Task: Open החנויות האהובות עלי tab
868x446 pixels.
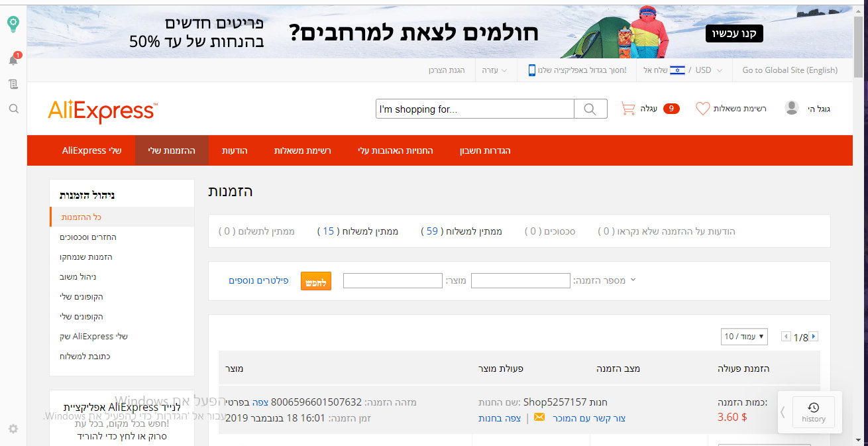Action: pyautogui.click(x=396, y=150)
